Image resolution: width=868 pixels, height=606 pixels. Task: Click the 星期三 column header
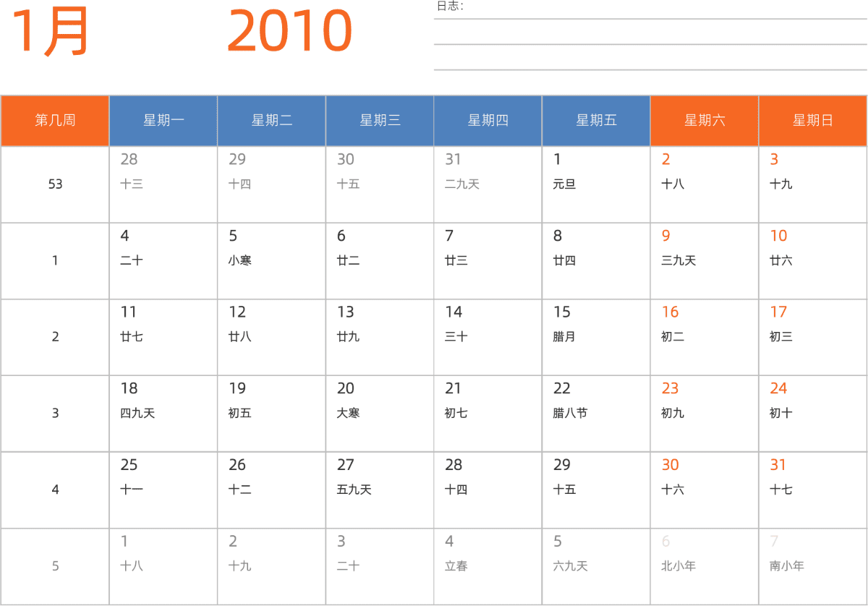click(380, 121)
